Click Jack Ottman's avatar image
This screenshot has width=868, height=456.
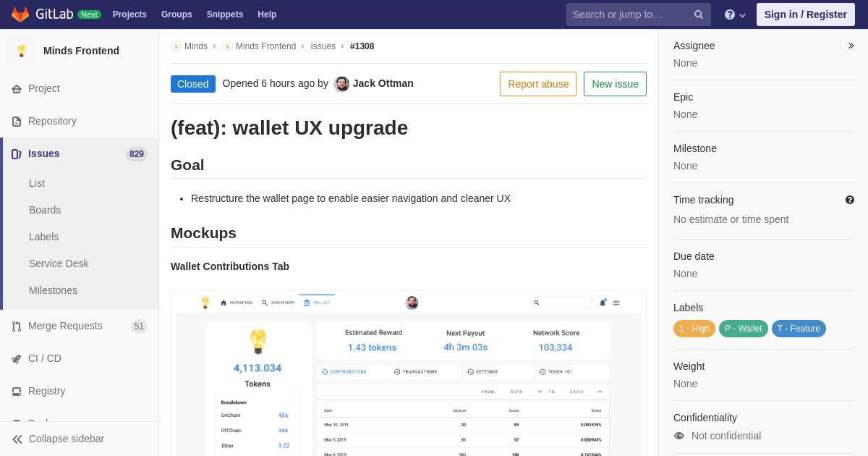click(x=341, y=84)
